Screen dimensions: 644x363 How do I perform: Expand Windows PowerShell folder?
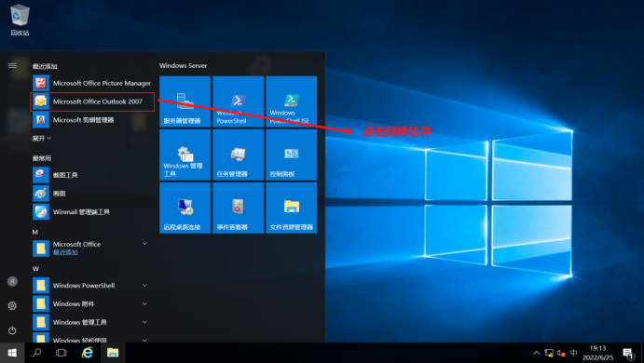[92, 285]
